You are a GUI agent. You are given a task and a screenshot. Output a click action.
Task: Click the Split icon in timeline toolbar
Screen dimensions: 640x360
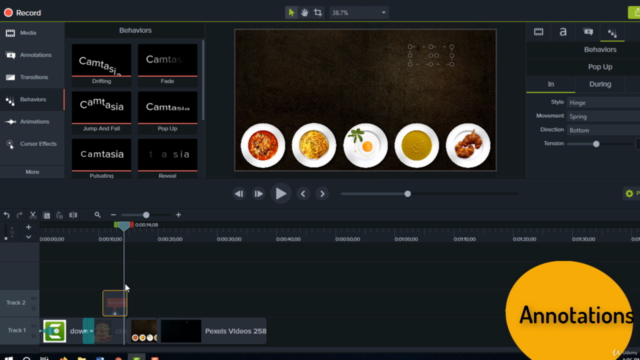(73, 215)
